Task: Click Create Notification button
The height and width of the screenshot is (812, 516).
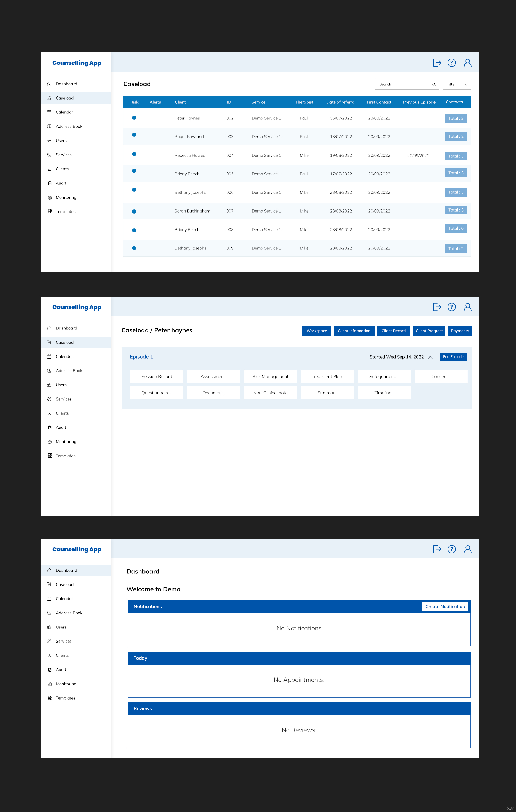Action: point(445,606)
